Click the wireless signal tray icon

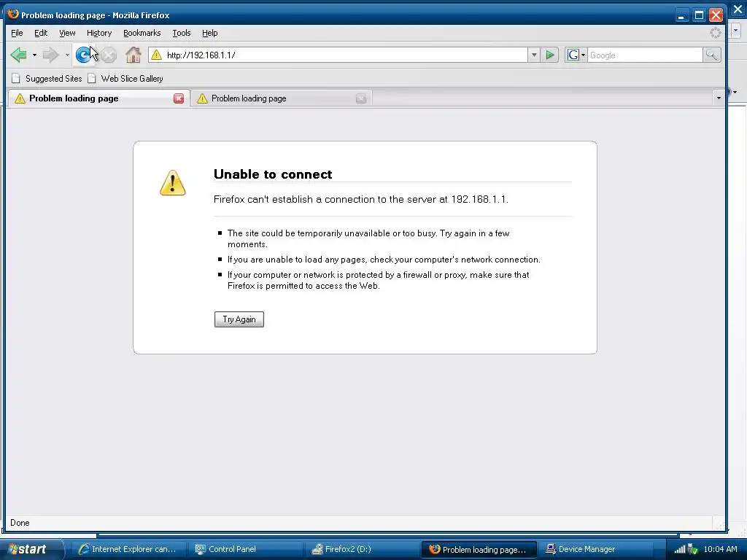(x=680, y=550)
